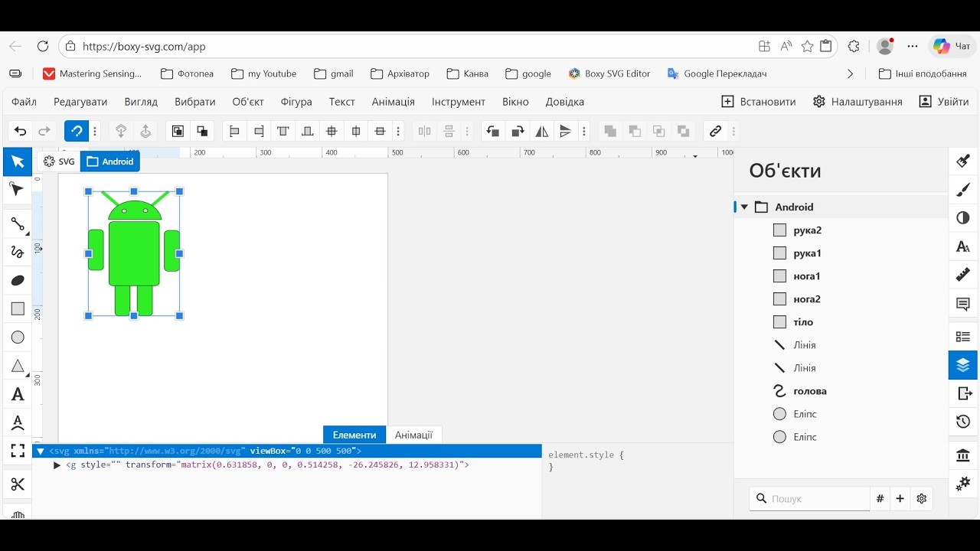Redo the last undone action
The image size is (980, 551).
point(44,132)
